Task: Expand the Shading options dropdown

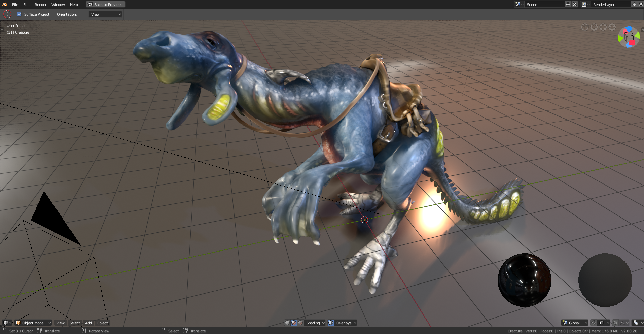Action: [315, 323]
